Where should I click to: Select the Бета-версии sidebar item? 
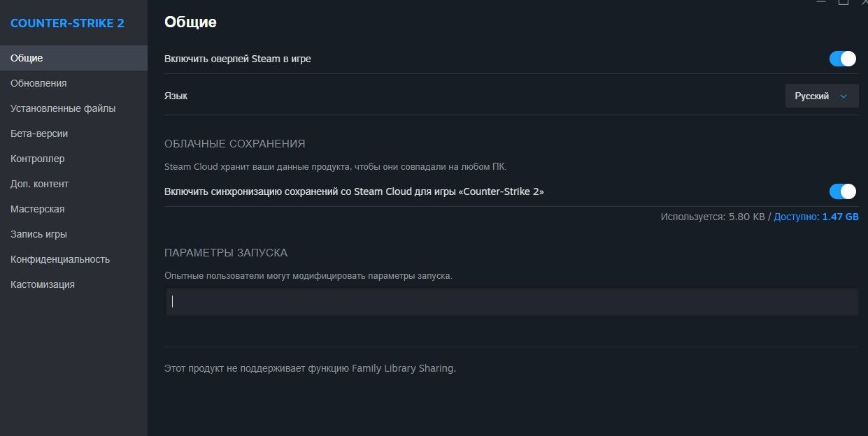coord(39,133)
